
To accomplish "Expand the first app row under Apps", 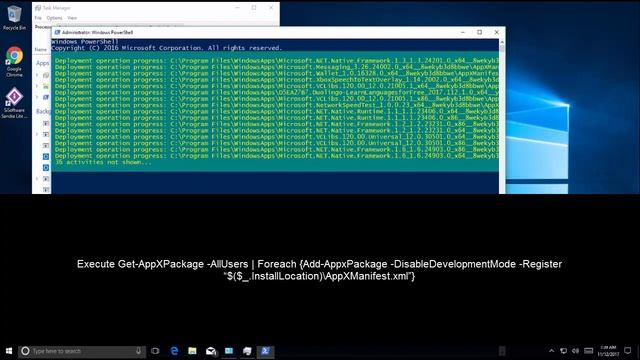I will 37,75.
